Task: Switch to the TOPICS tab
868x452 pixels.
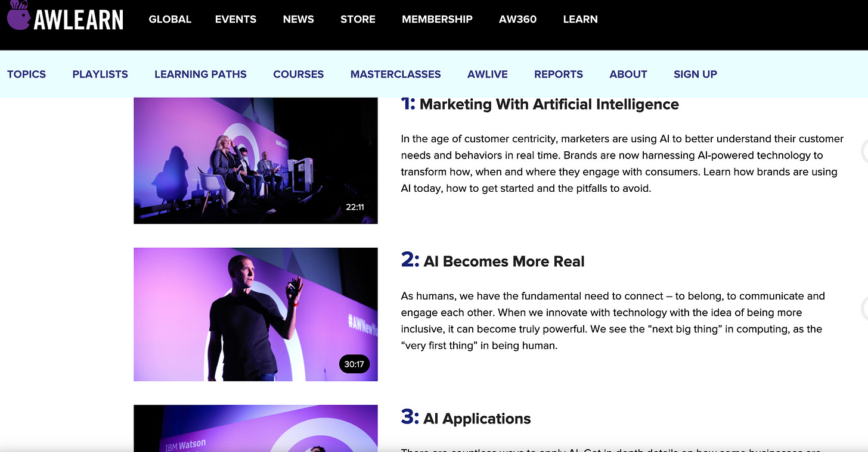Action: 26,74
